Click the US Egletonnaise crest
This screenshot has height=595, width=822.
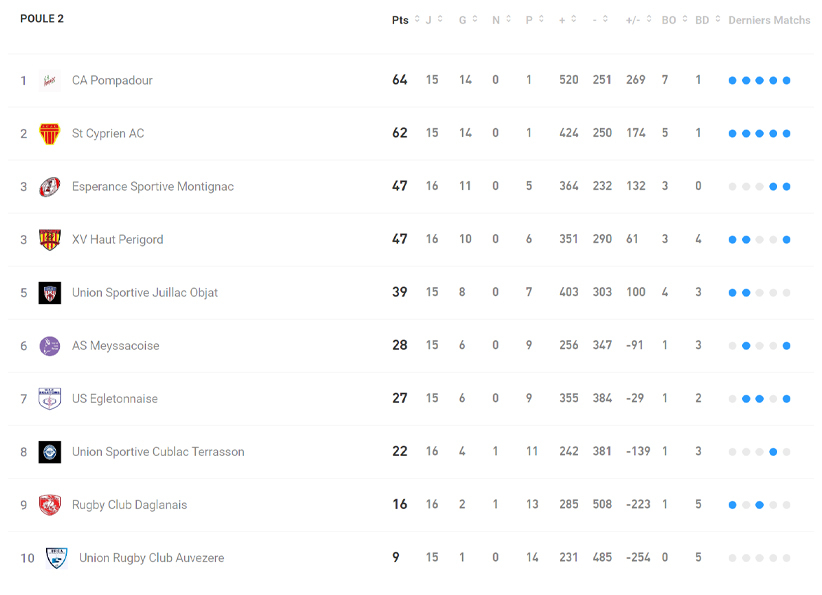49,399
